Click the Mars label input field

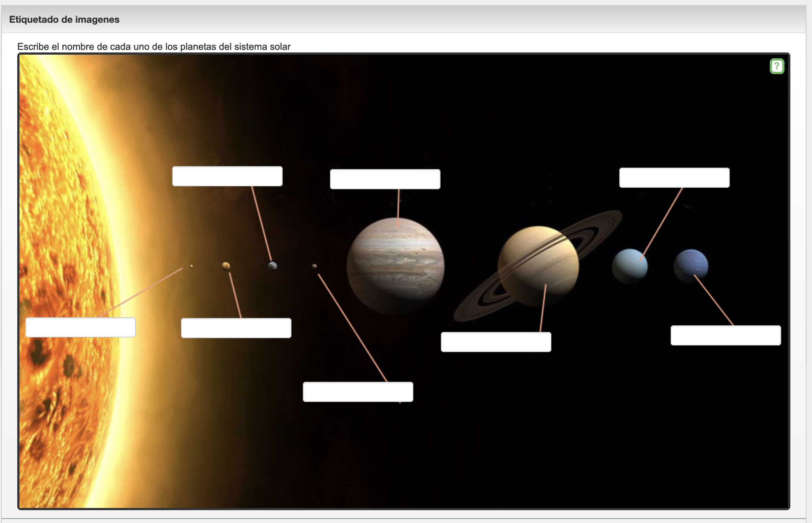point(358,392)
